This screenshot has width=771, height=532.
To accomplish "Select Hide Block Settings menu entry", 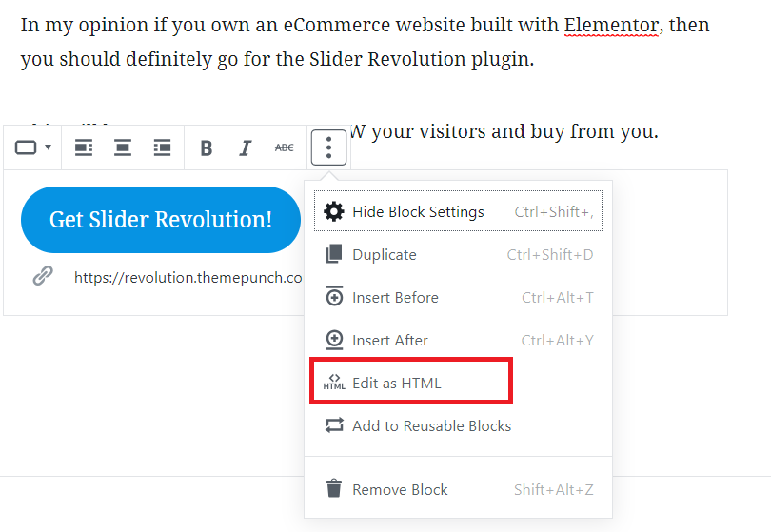I will pos(458,211).
